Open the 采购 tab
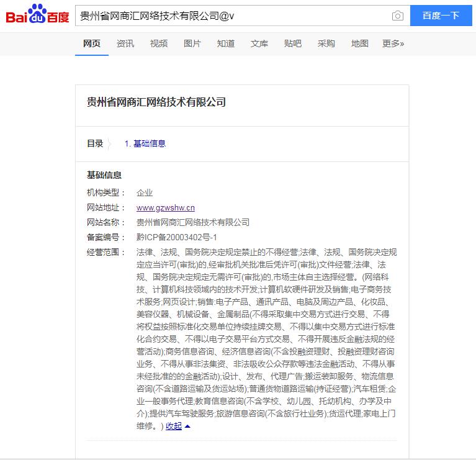The image size is (476, 460). tap(326, 43)
